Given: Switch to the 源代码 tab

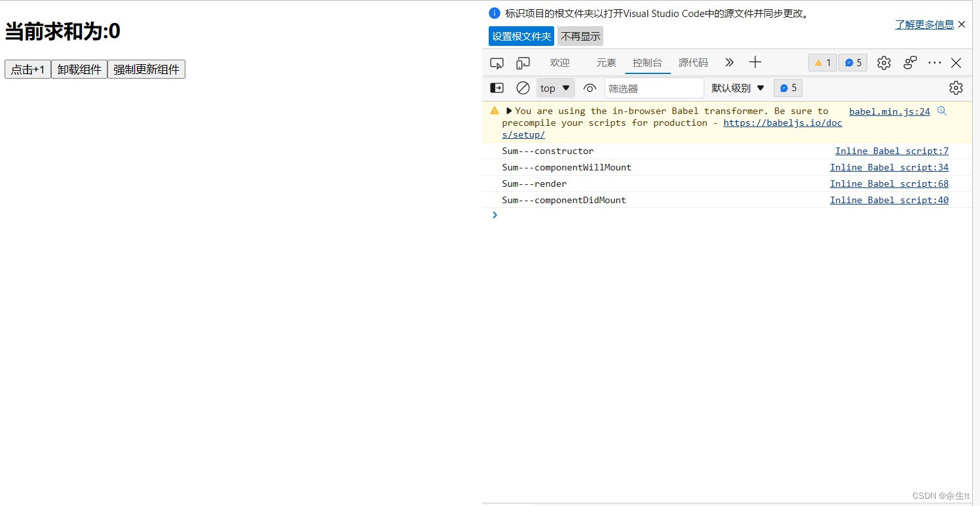Looking at the screenshot, I should click(x=693, y=63).
